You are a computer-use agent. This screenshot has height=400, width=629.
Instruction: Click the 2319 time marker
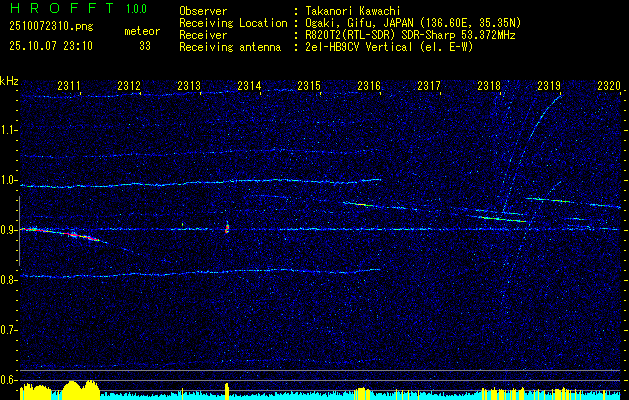point(549,85)
